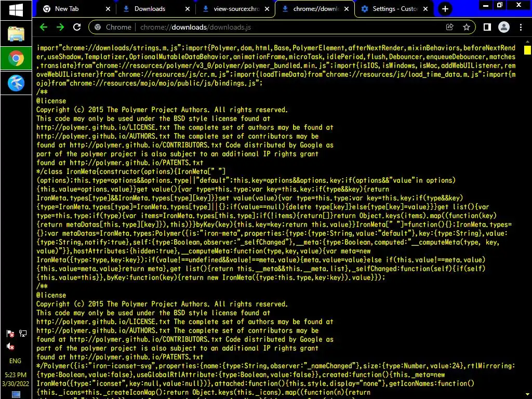The width and height of the screenshot is (532, 399).
Task: Share this page via address bar icon
Action: pos(449,27)
